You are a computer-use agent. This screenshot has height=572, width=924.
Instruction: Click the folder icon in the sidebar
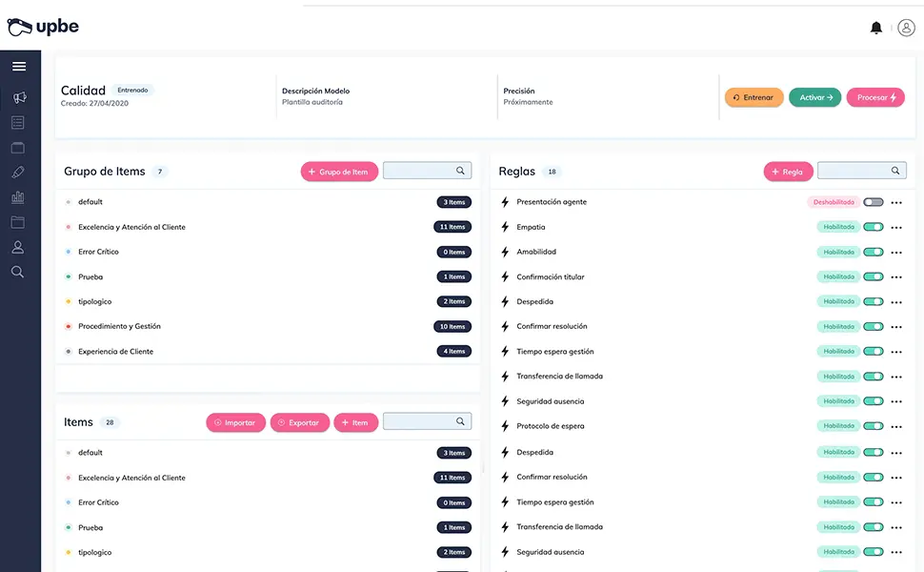click(18, 222)
